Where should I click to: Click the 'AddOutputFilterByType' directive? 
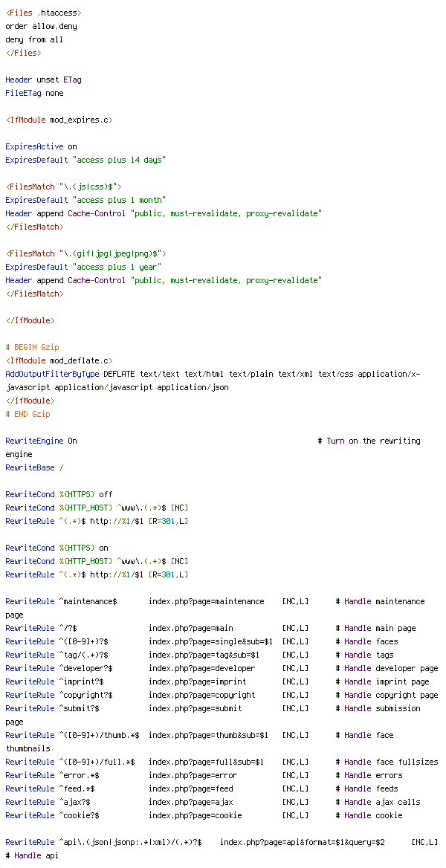click(x=52, y=374)
